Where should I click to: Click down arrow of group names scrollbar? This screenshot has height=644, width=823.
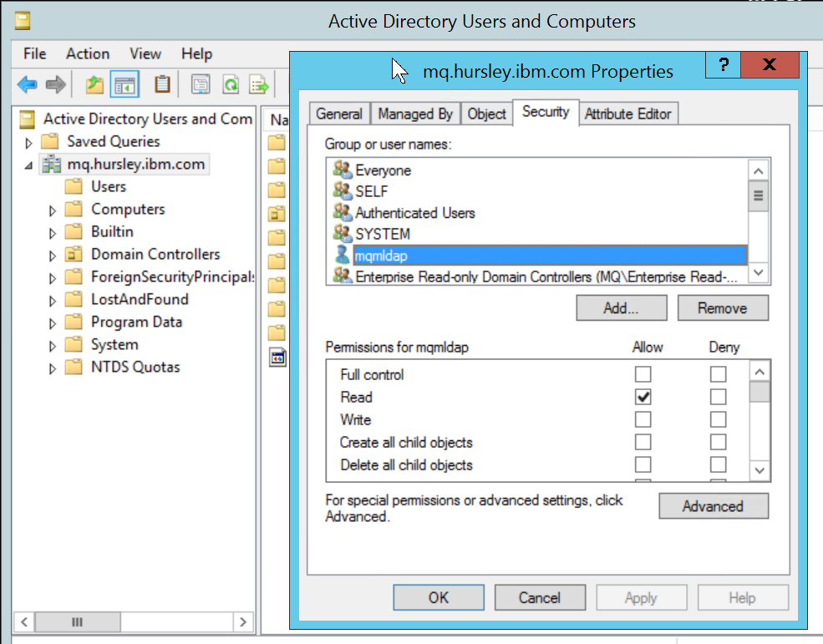[x=759, y=272]
